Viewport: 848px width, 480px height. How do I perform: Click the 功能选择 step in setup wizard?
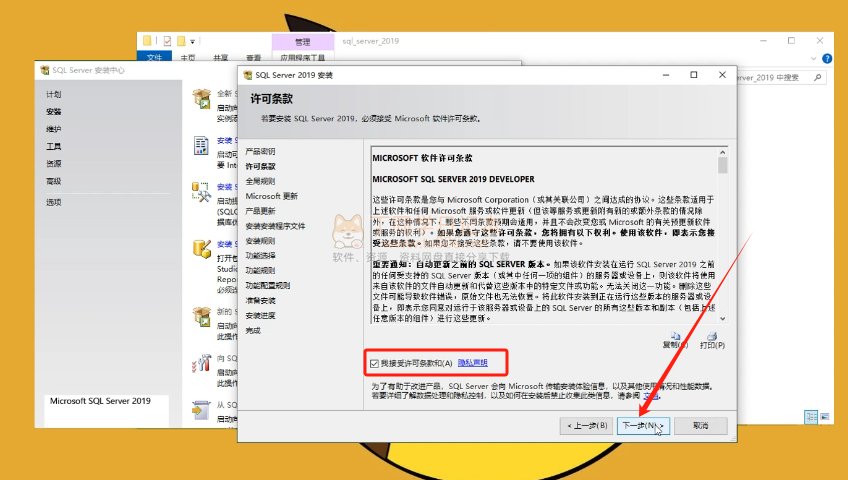[260, 256]
